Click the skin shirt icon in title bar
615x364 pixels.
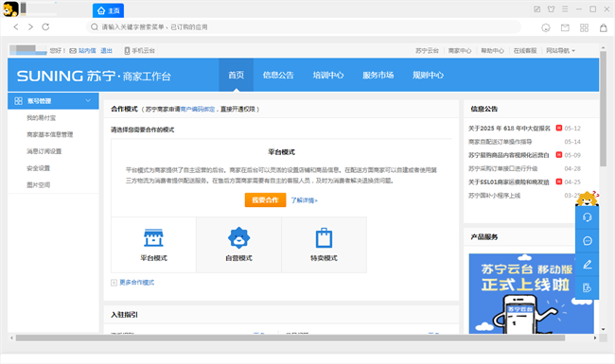coord(551,9)
